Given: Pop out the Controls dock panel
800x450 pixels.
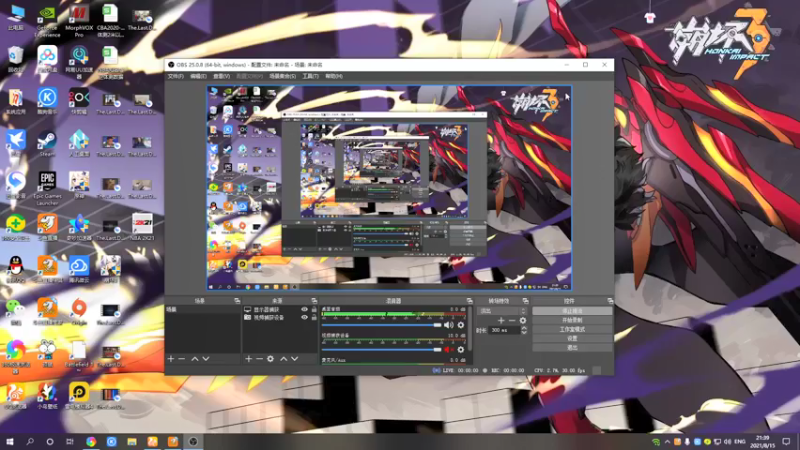Looking at the screenshot, I should click(610, 301).
